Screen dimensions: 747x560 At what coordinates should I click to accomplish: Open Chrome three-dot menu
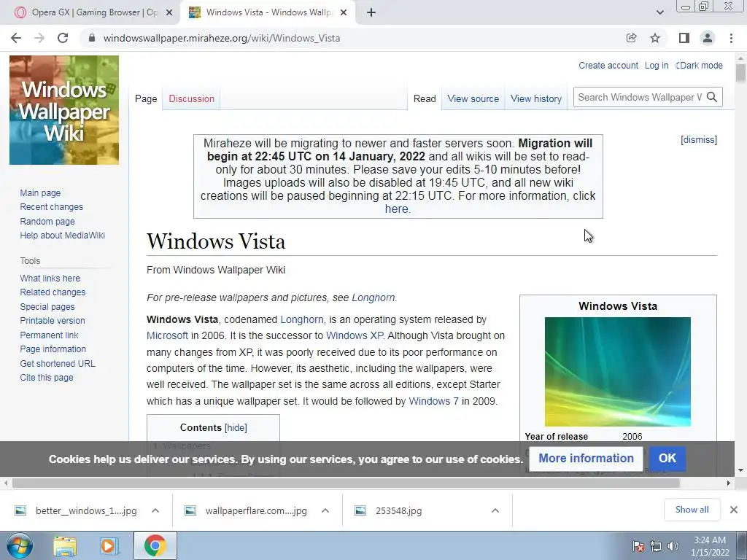tap(731, 38)
